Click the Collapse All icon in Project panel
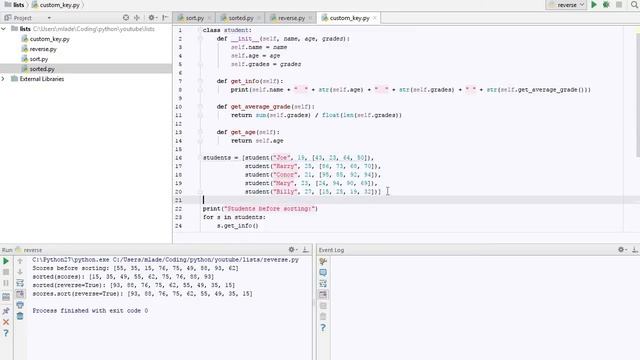 point(137,18)
